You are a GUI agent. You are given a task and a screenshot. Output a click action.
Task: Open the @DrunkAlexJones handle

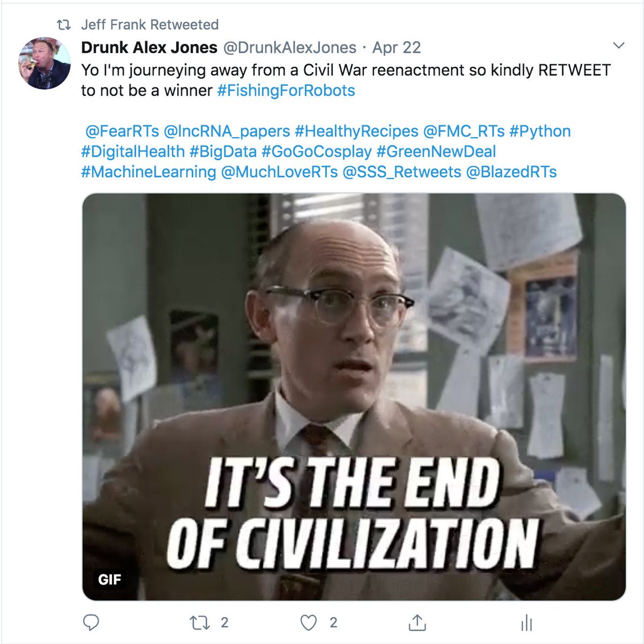(289, 47)
